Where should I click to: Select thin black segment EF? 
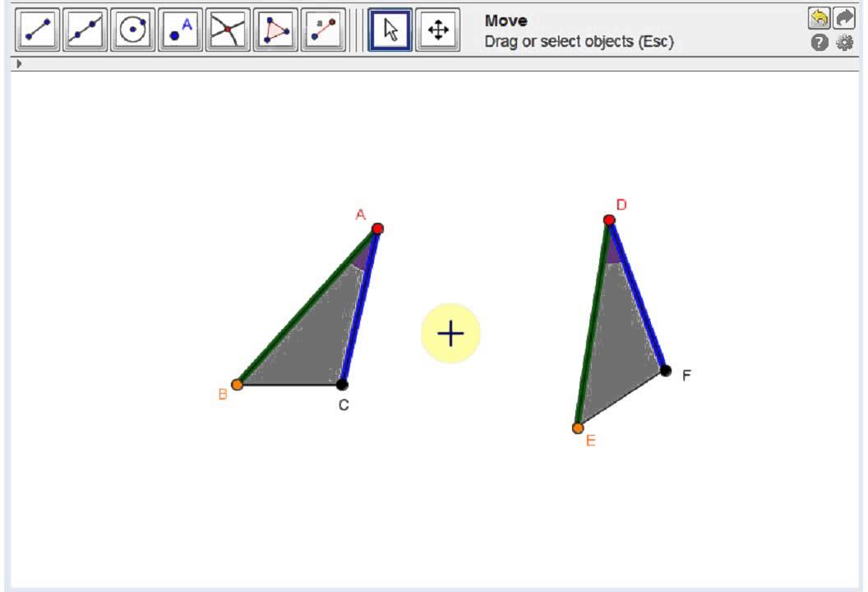pos(621,400)
